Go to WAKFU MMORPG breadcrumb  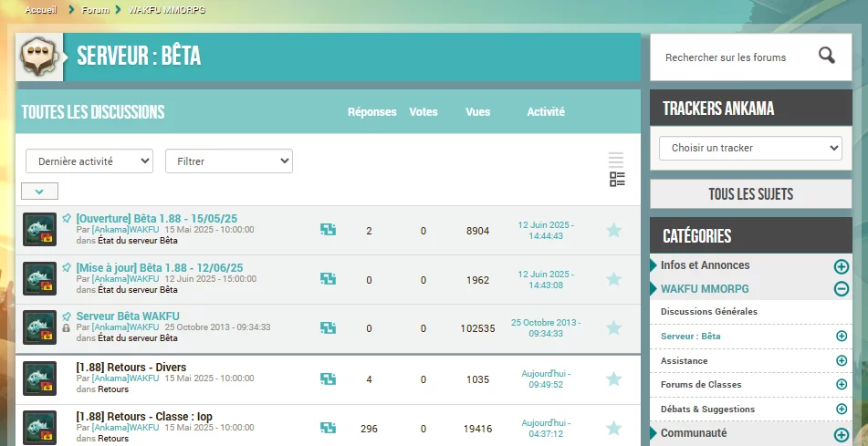(167, 10)
